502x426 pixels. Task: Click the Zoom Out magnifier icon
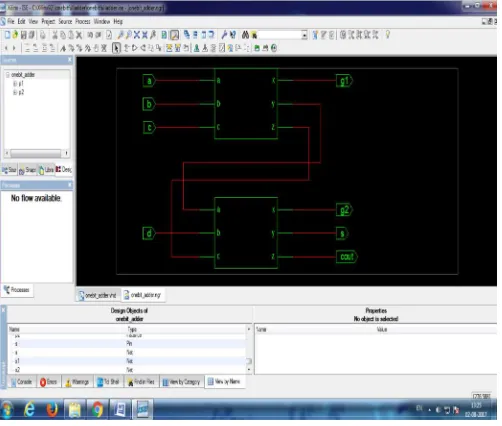click(x=128, y=35)
